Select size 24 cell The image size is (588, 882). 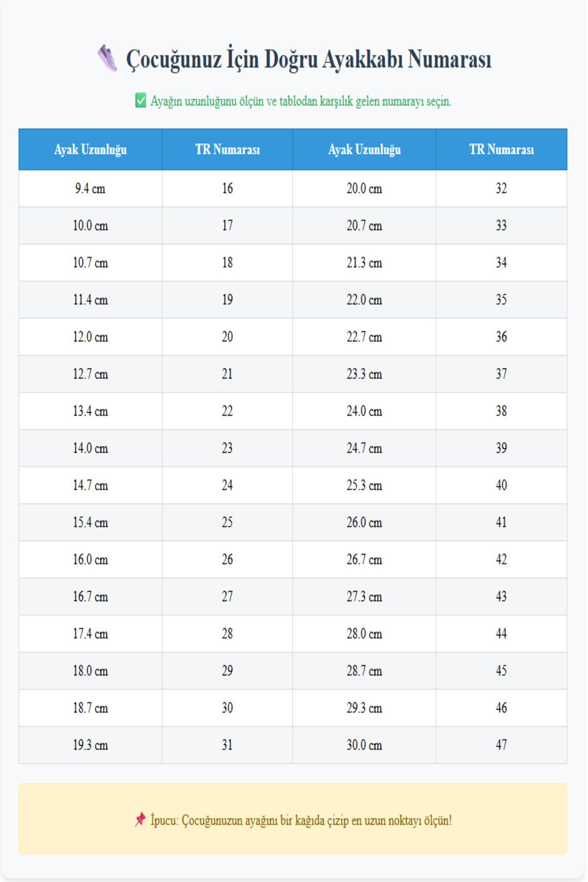click(227, 485)
